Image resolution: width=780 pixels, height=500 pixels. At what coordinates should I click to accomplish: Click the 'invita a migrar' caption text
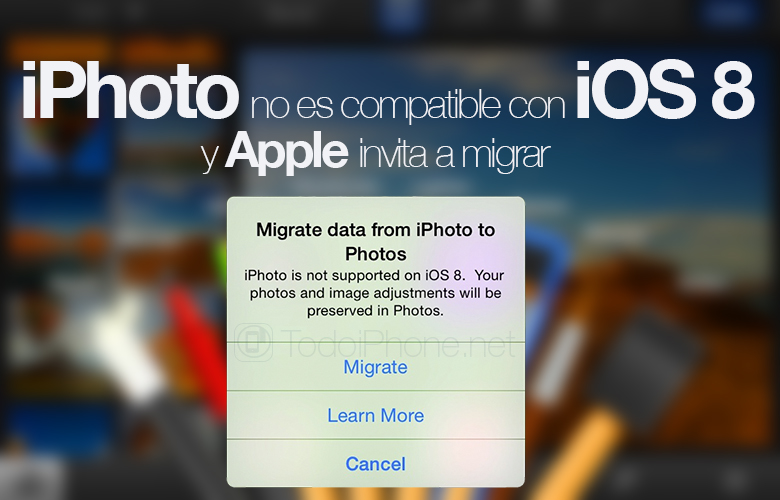click(x=454, y=154)
